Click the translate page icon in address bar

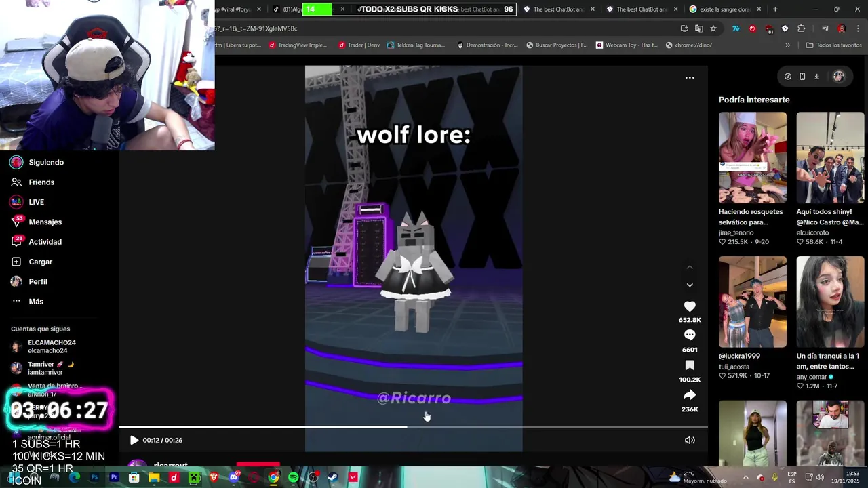tap(698, 28)
